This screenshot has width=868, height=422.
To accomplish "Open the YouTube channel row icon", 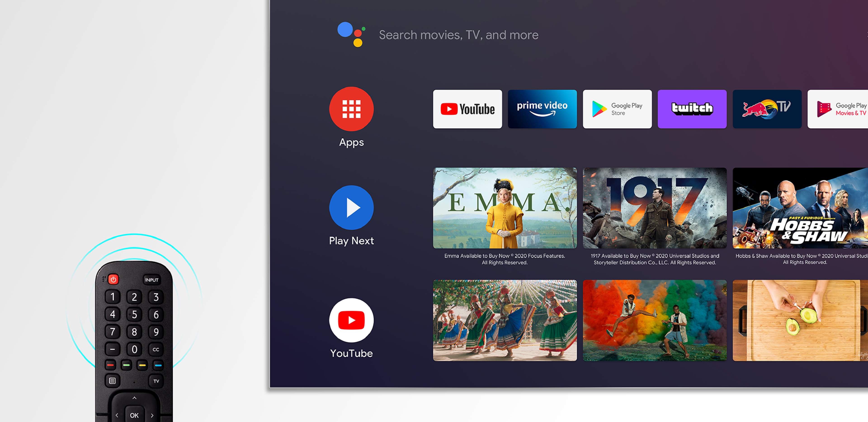I will tap(351, 320).
